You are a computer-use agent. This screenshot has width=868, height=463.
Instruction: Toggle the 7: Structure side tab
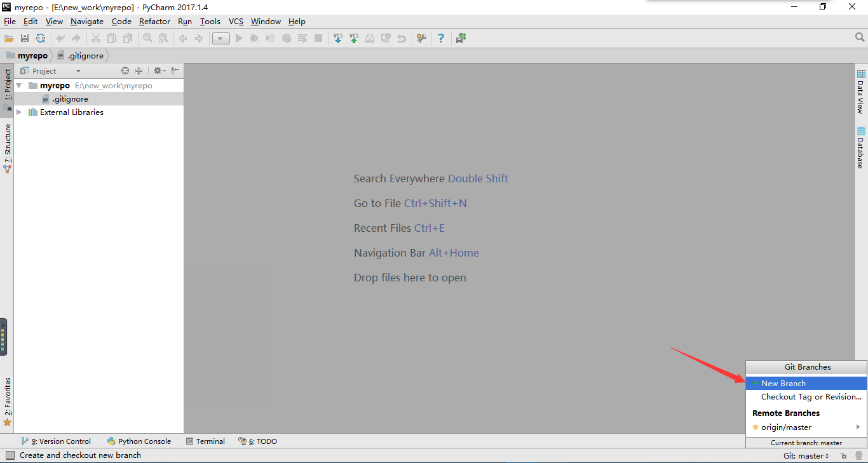(x=7, y=149)
